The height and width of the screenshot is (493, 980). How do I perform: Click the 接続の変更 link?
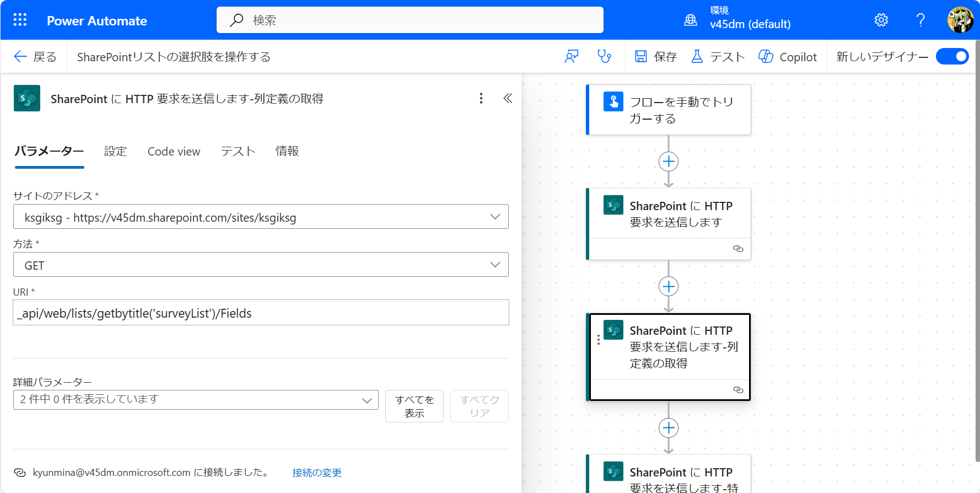pyautogui.click(x=317, y=473)
